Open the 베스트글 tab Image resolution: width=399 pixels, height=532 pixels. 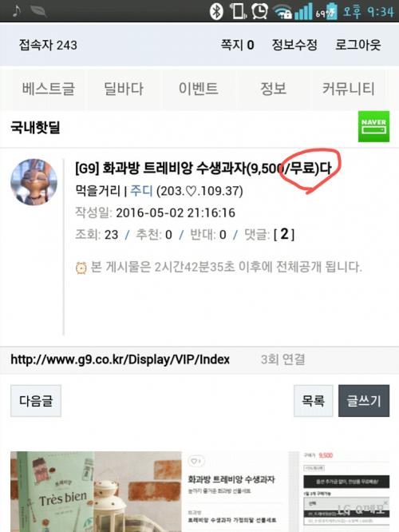coord(49,89)
